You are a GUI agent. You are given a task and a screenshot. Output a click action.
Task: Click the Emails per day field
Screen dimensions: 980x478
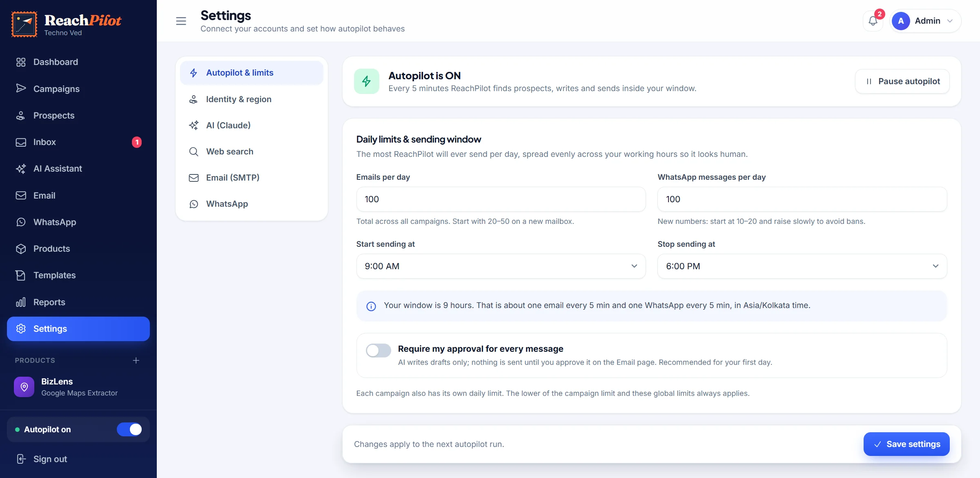pyautogui.click(x=501, y=199)
